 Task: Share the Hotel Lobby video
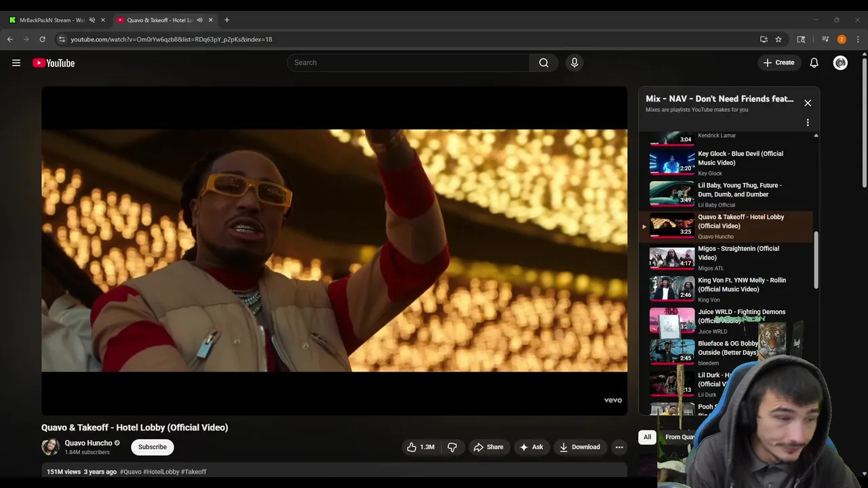point(488,447)
